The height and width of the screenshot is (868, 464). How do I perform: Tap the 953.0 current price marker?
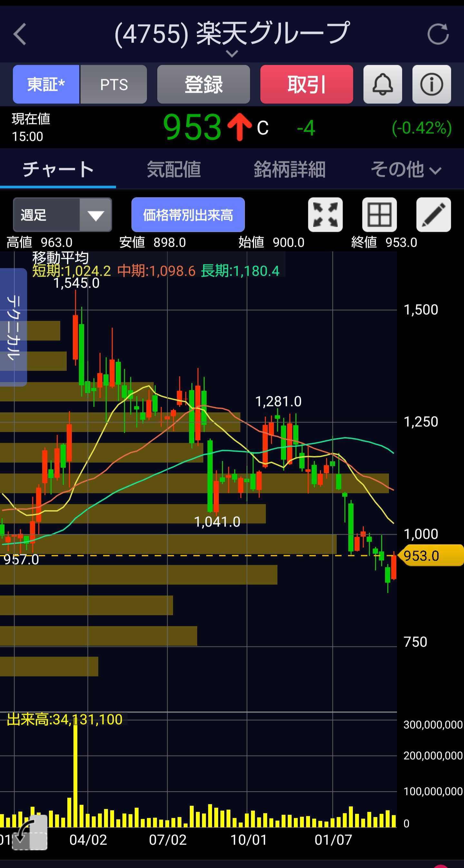click(431, 556)
